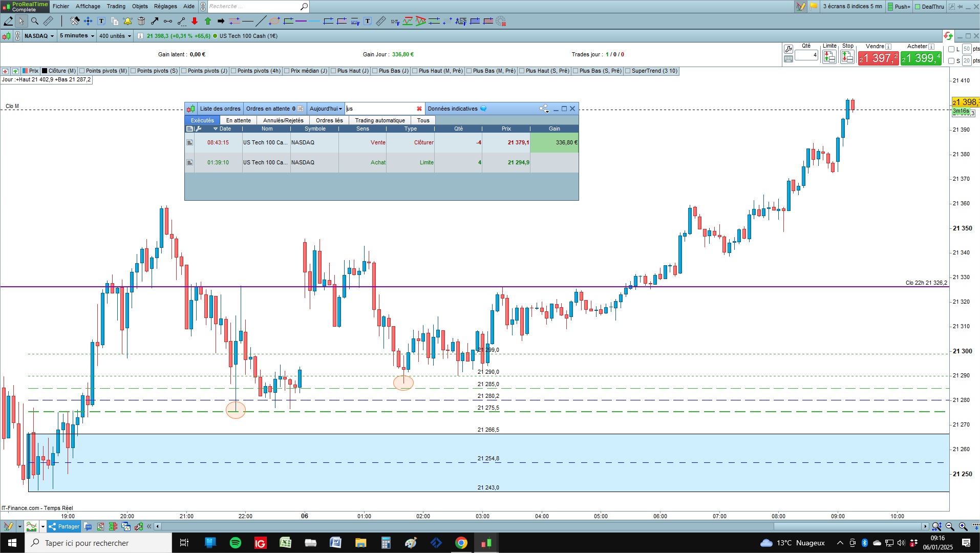This screenshot has width=980, height=553.
Task: Expand the 400 unités dropdown
Action: tap(115, 36)
